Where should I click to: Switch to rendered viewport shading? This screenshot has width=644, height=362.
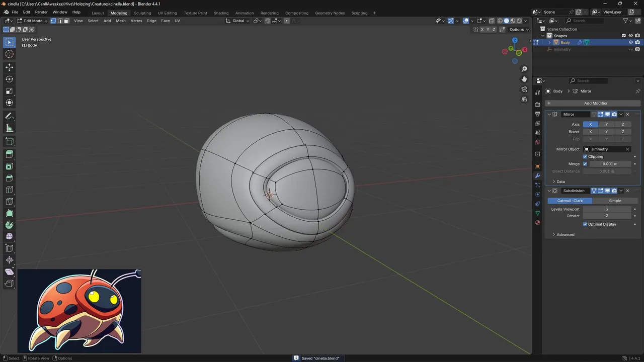click(519, 21)
